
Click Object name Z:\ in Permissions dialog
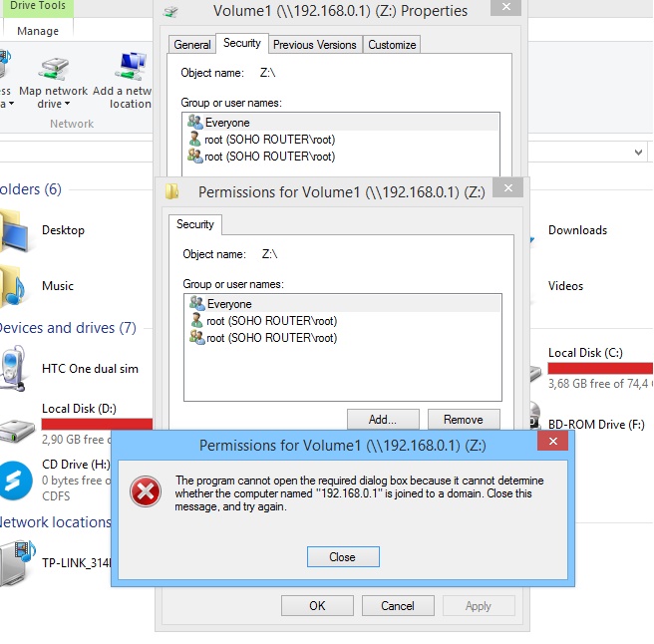tap(269, 254)
